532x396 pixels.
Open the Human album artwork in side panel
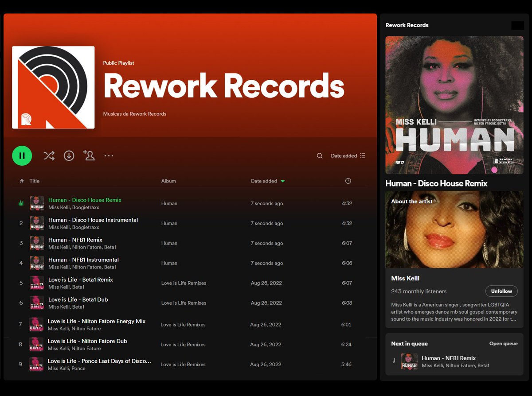tap(454, 105)
